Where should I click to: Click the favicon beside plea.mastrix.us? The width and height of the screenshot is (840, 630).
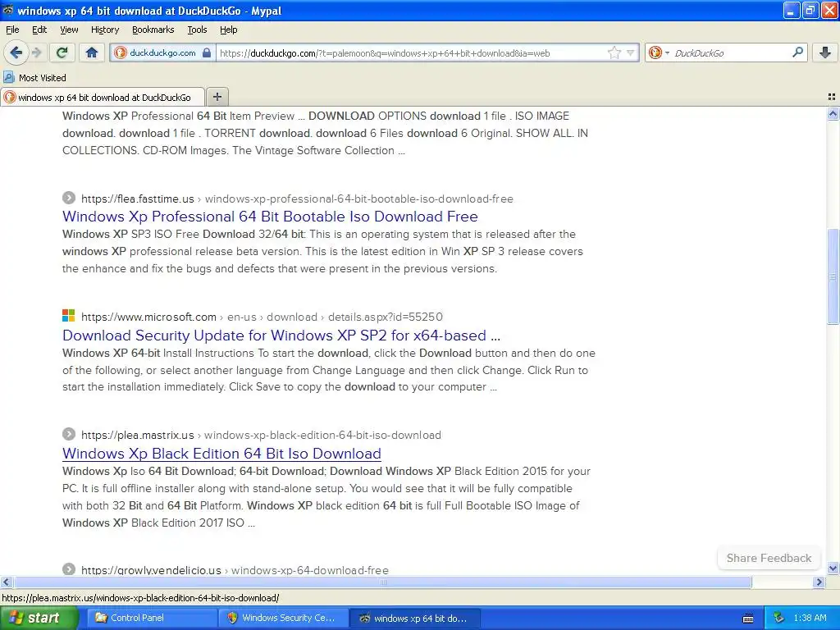tap(69, 434)
